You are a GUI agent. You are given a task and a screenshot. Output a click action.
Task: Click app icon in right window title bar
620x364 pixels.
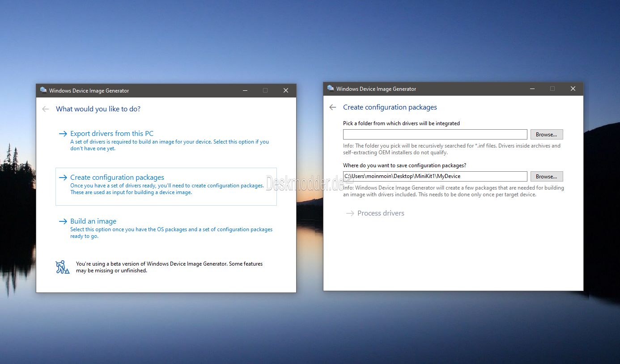(x=331, y=89)
